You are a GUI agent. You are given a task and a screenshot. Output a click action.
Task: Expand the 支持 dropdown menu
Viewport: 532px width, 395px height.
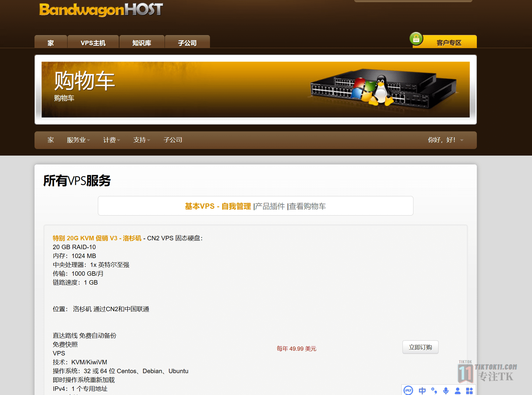(x=142, y=140)
